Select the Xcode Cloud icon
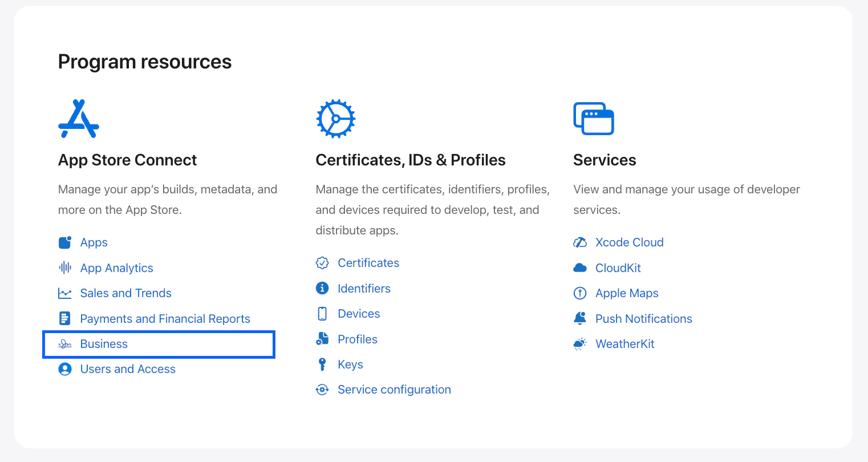The width and height of the screenshot is (868, 462). click(x=580, y=242)
